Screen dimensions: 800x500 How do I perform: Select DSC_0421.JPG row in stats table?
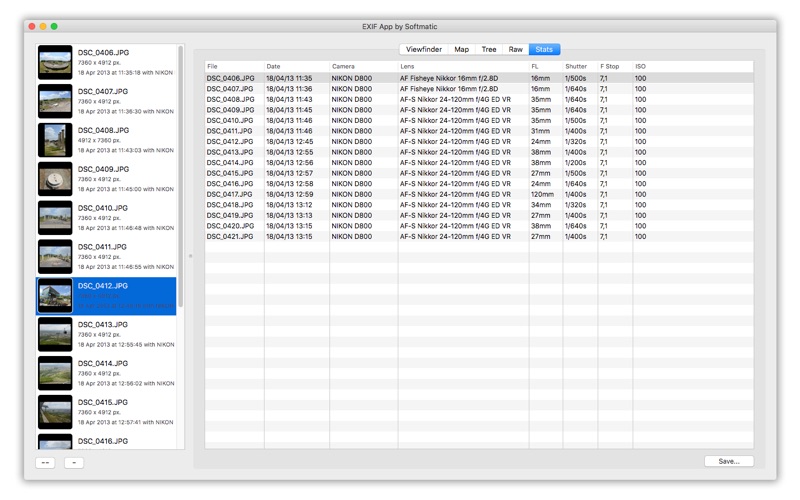pyautogui.click(x=479, y=236)
